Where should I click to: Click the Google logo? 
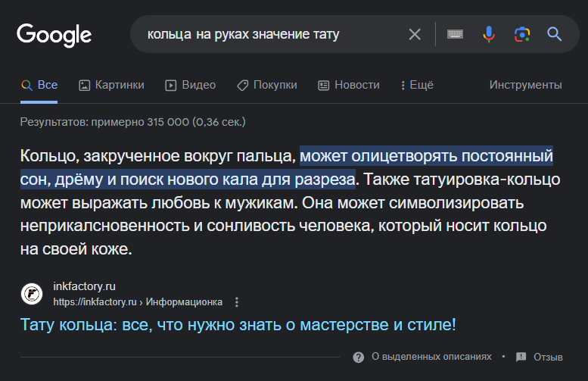pos(54,34)
